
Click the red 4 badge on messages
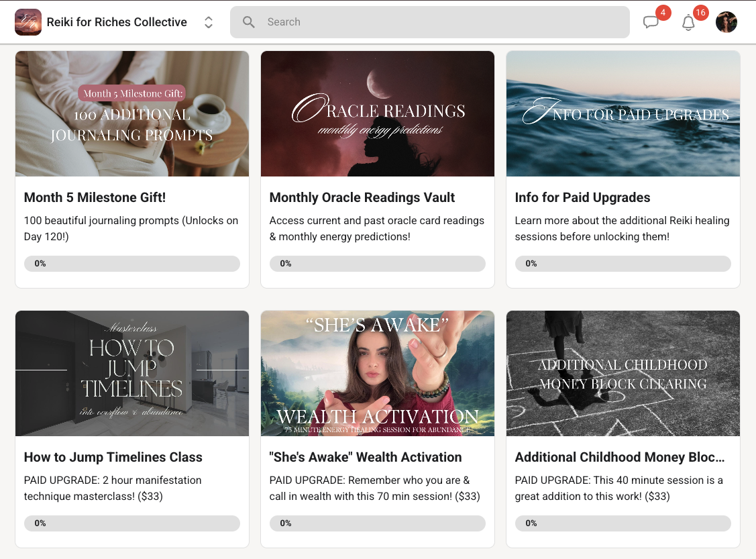663,13
